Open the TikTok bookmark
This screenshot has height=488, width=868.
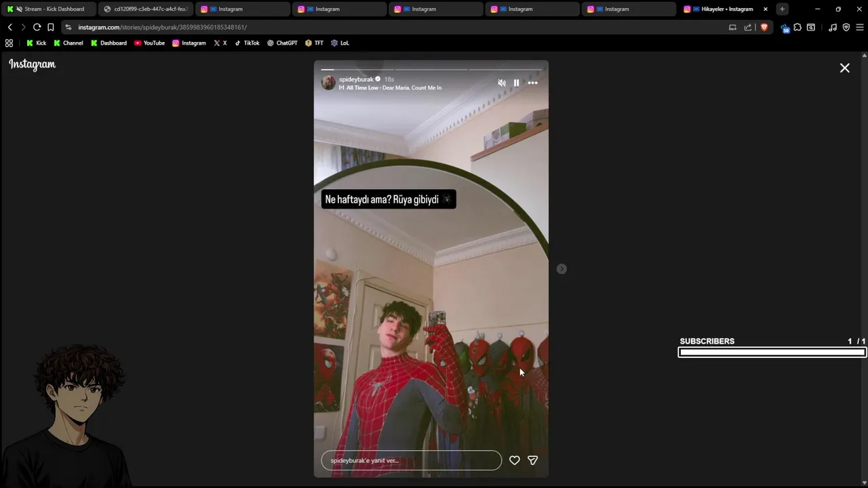tap(246, 43)
